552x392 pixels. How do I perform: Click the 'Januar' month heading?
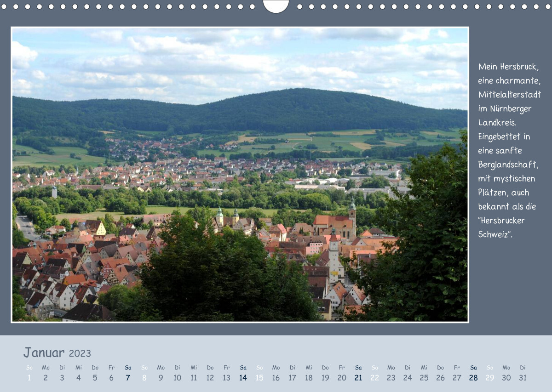44,352
